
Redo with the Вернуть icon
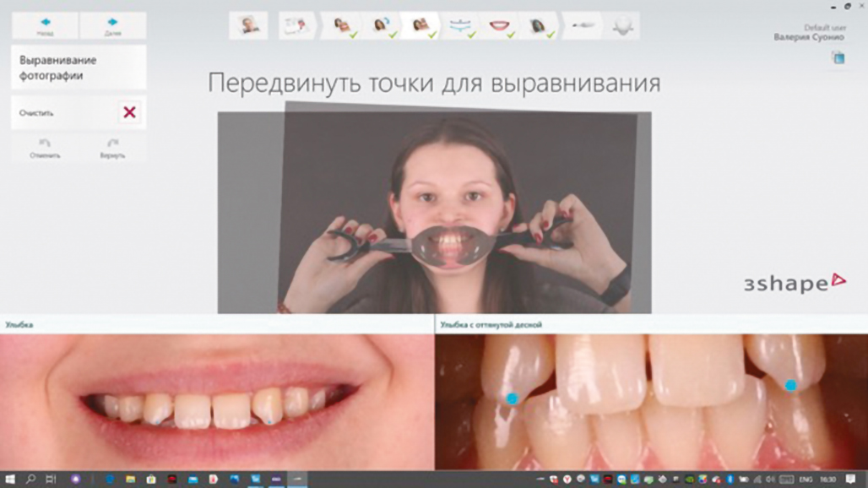pos(112,148)
